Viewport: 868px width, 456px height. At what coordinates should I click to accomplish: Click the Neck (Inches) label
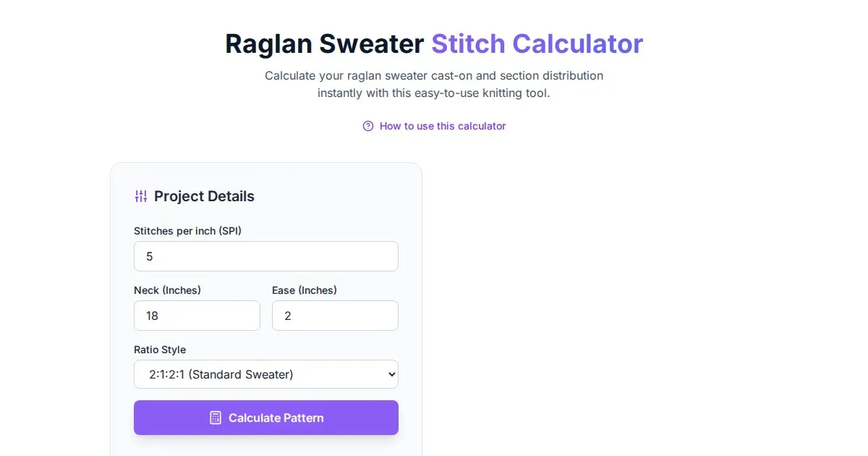point(167,290)
